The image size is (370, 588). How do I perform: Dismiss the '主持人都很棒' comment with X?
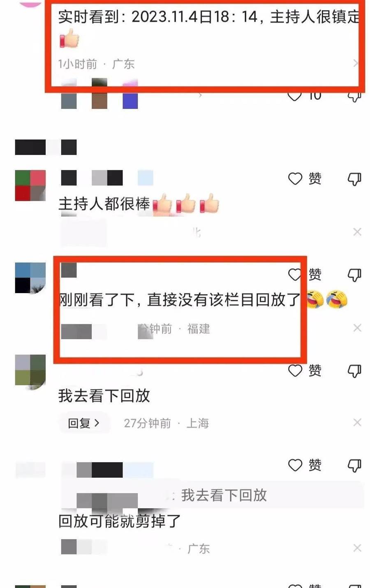[x=357, y=232]
